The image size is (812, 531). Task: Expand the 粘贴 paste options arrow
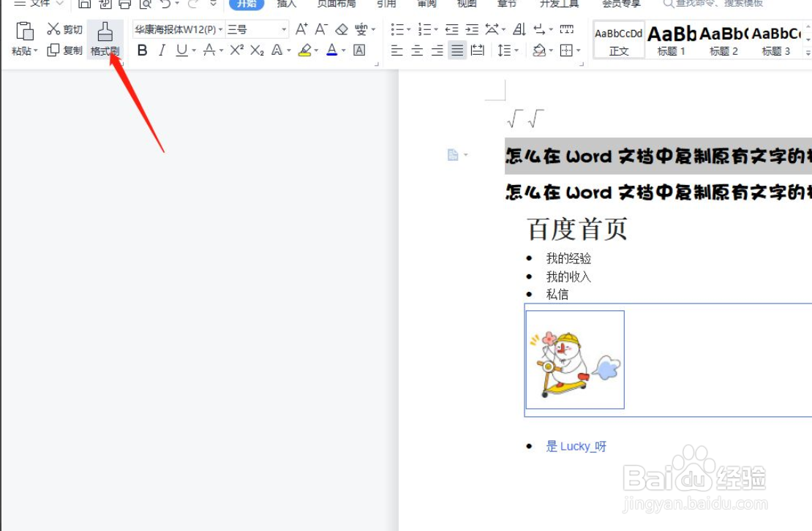pyautogui.click(x=36, y=50)
